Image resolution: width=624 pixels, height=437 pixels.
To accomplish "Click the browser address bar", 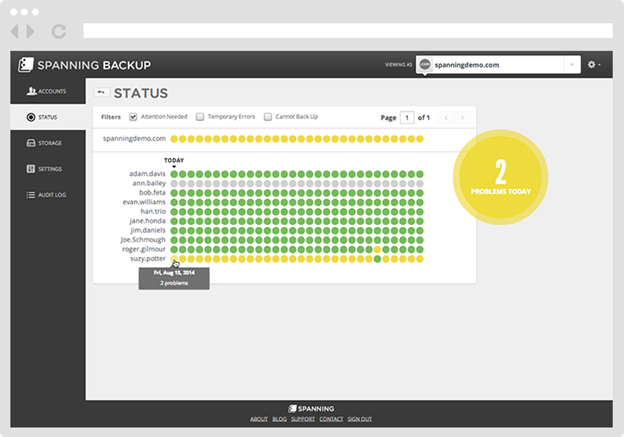I will pos(348,31).
